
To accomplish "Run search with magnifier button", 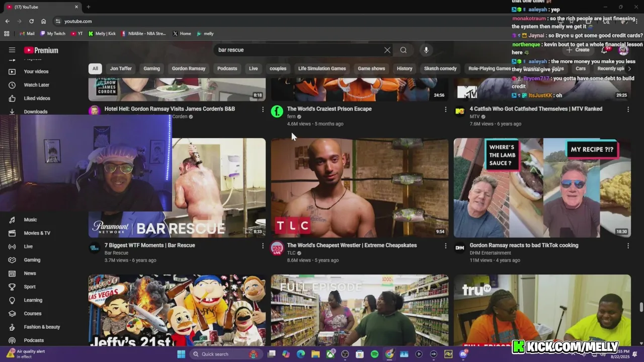I will click(x=403, y=50).
